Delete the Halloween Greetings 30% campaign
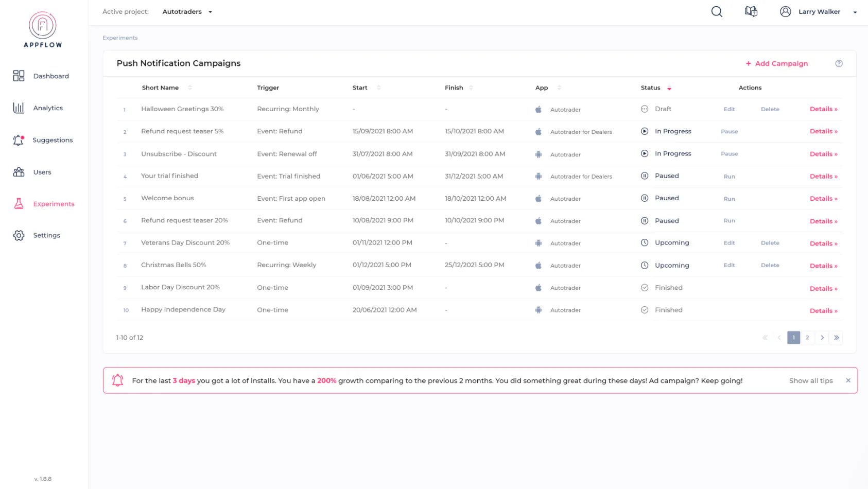The height and width of the screenshot is (489, 868). pos(770,109)
